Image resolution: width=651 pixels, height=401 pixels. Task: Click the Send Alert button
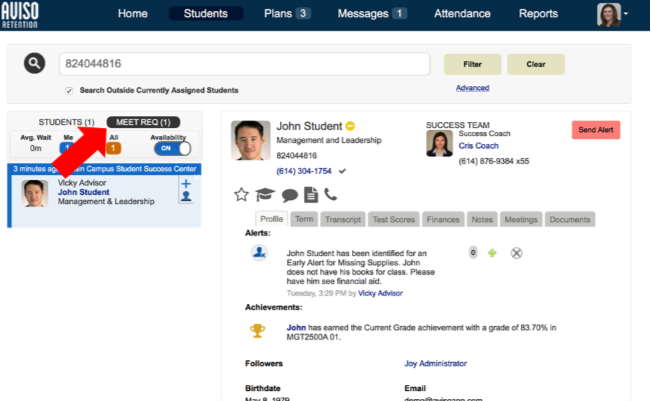[x=596, y=130]
